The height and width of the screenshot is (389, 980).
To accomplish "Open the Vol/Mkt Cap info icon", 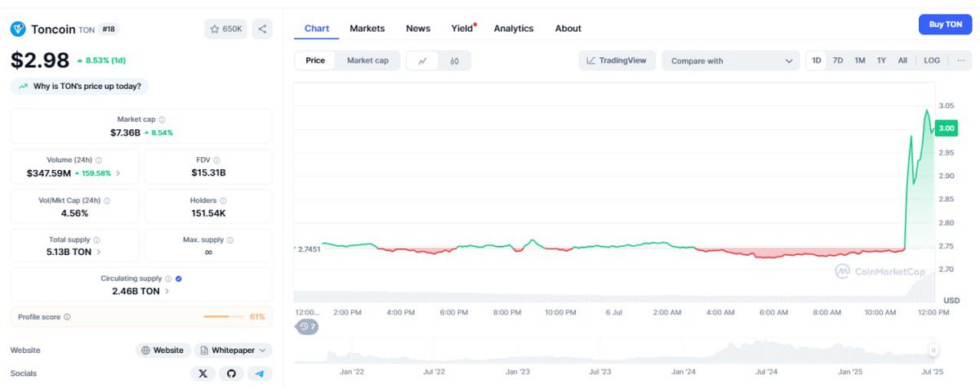I will [107, 200].
